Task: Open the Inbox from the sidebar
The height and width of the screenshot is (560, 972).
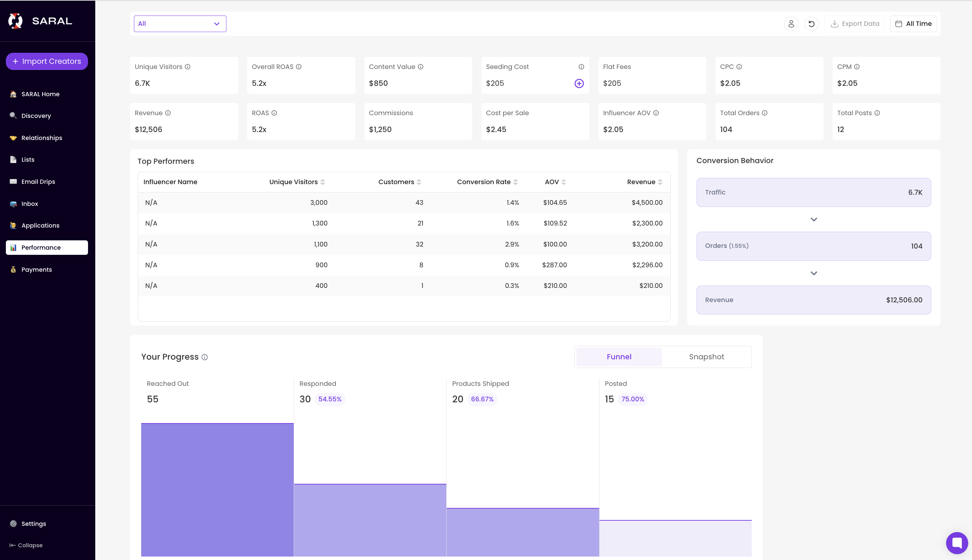Action: click(x=29, y=203)
